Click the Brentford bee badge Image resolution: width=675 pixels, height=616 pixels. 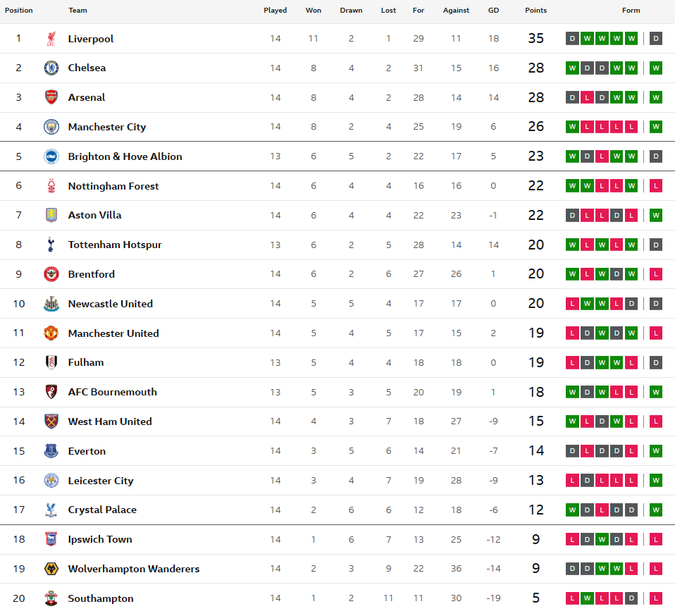point(51,274)
